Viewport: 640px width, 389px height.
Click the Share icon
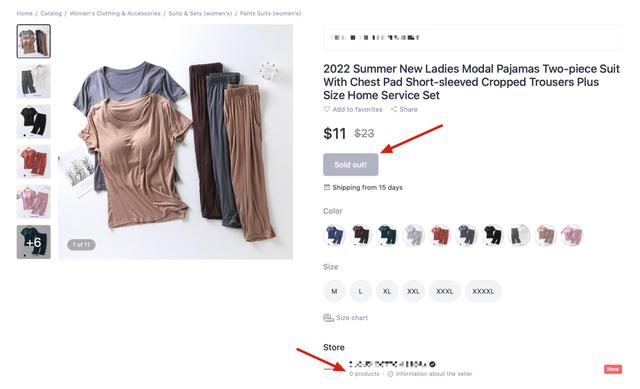[x=393, y=109]
